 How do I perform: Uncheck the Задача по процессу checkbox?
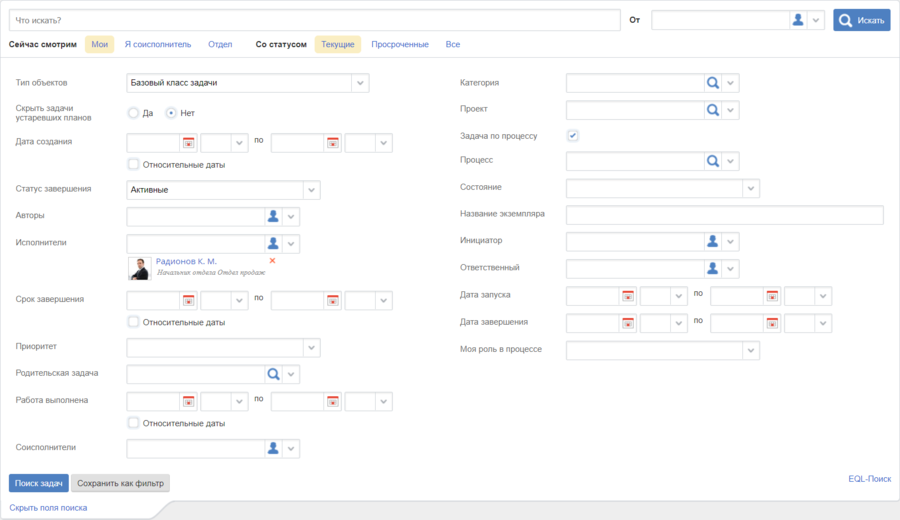(573, 135)
